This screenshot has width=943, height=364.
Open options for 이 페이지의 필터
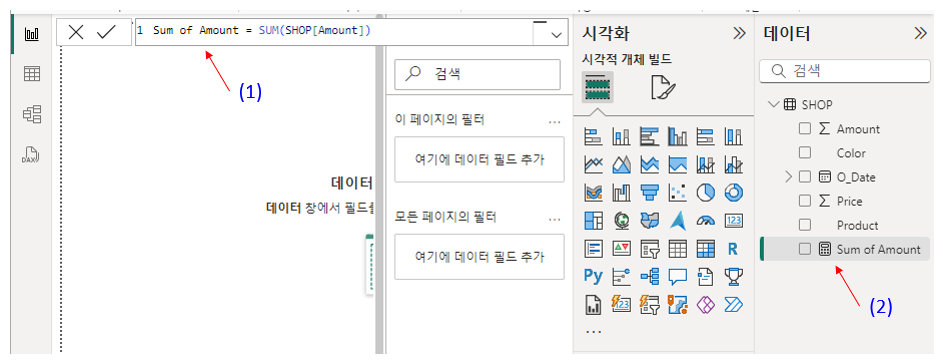[x=554, y=121]
